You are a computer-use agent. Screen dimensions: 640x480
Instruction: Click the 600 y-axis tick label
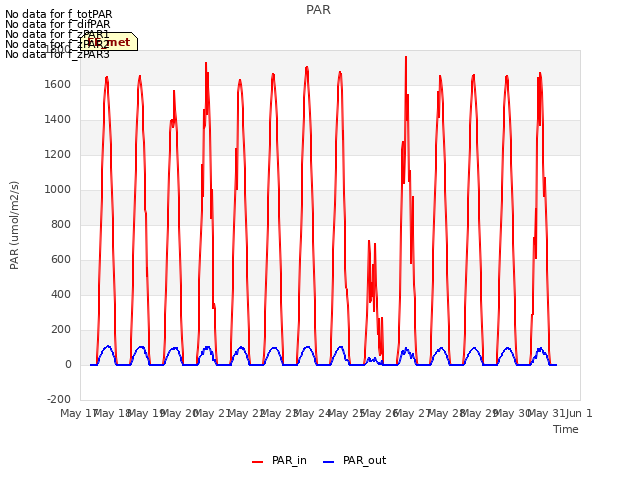click(61, 260)
